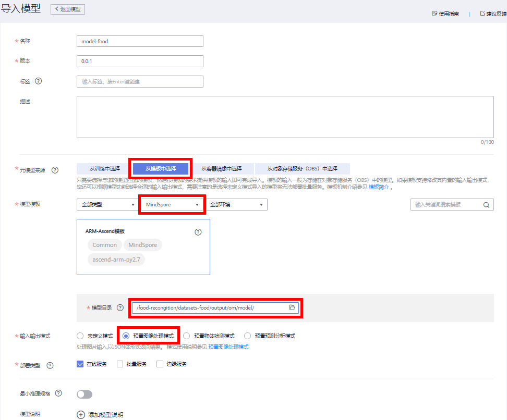Open the folder browser in model directory field

[x=292, y=308]
